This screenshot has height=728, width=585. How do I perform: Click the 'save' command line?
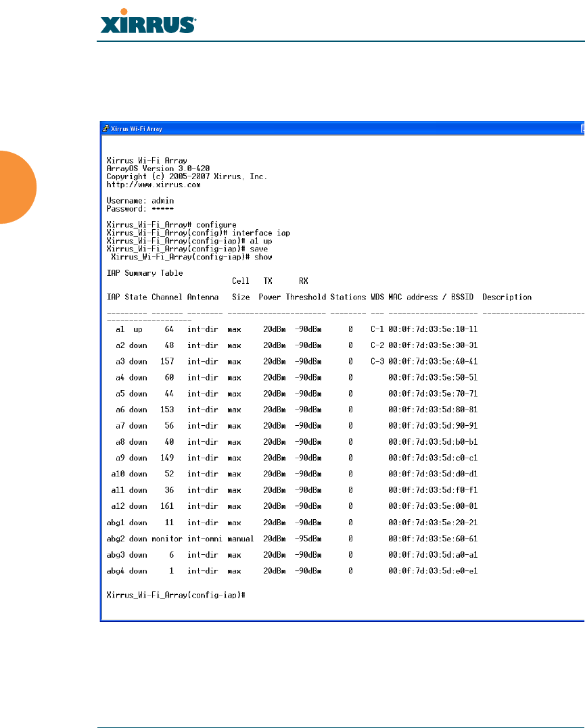click(x=187, y=249)
